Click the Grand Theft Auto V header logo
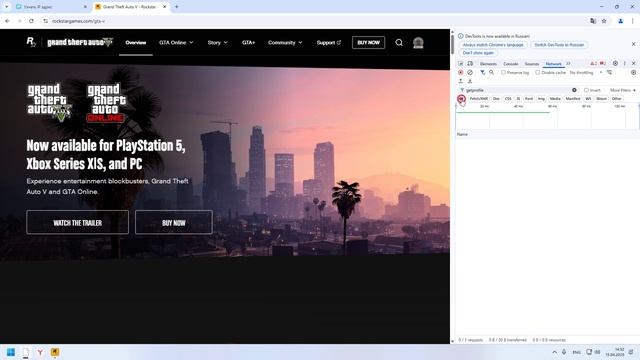Screen dimensions: 640x360 80,42
